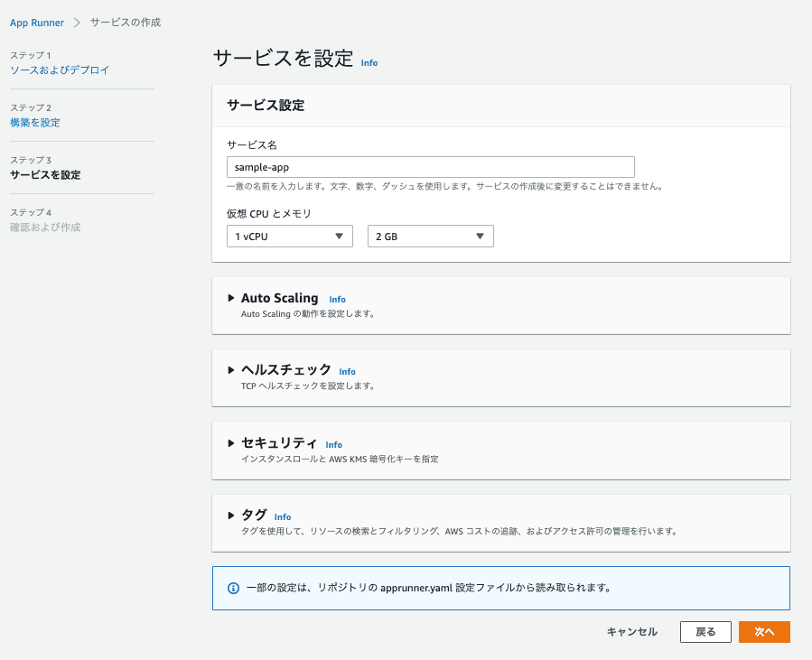Open Info beside ヘルスチェック

tap(348, 371)
